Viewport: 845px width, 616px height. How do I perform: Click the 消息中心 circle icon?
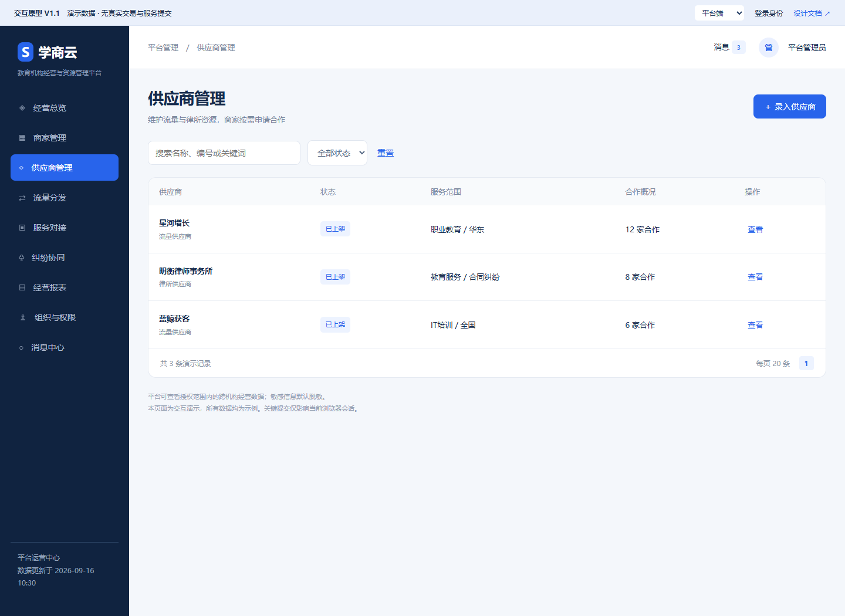21,347
